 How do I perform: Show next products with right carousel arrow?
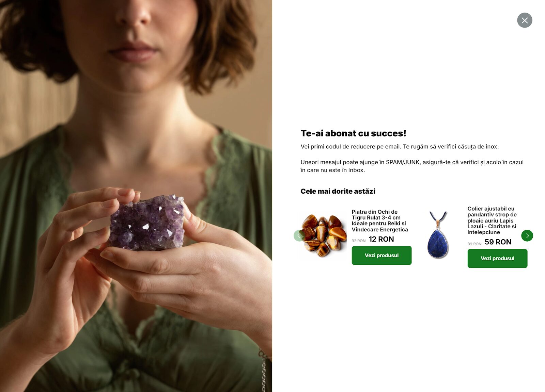coord(527,235)
